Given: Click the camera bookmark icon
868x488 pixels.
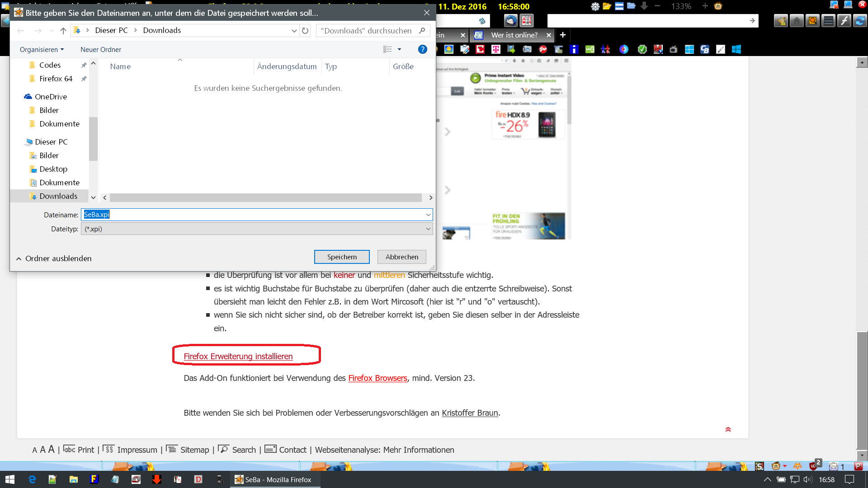Looking at the screenshot, I should (527, 49).
